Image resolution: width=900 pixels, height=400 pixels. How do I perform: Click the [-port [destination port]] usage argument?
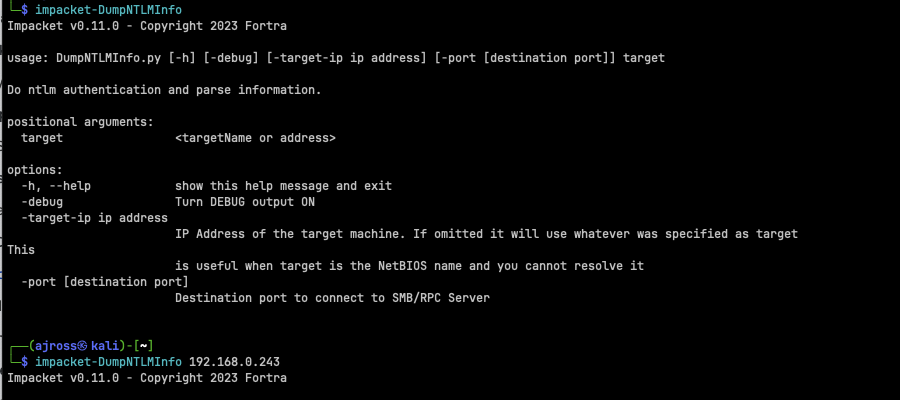525,58
